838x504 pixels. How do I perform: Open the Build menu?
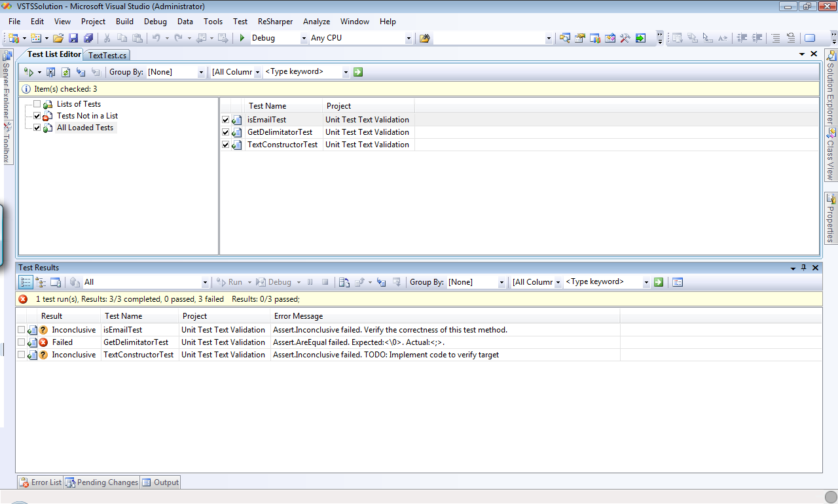pos(124,22)
